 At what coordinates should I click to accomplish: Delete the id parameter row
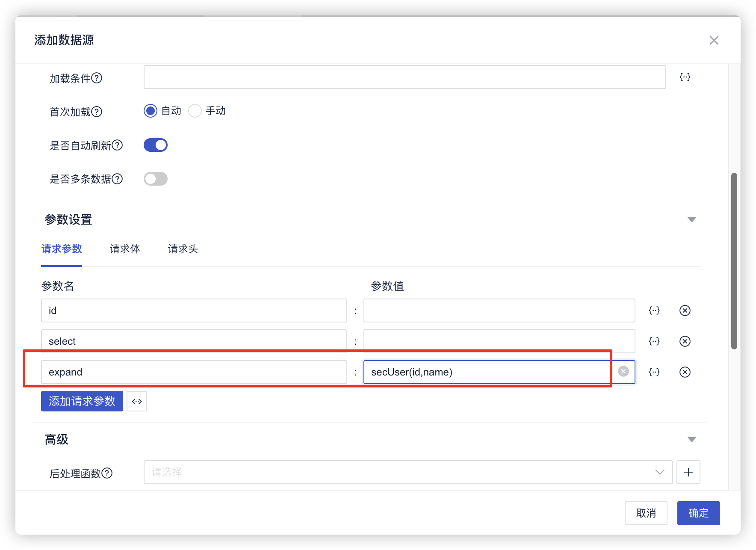point(685,310)
